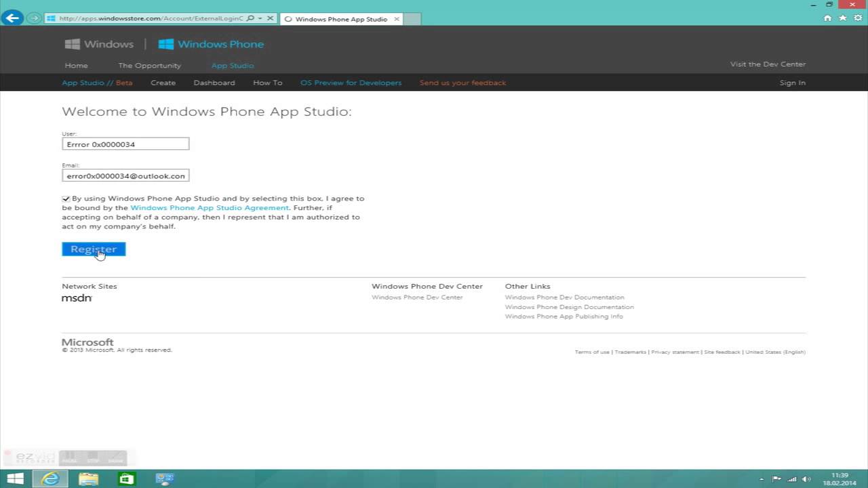The height and width of the screenshot is (488, 868).
Task: Open Windows Phone Dev Documentation link
Action: 564,298
